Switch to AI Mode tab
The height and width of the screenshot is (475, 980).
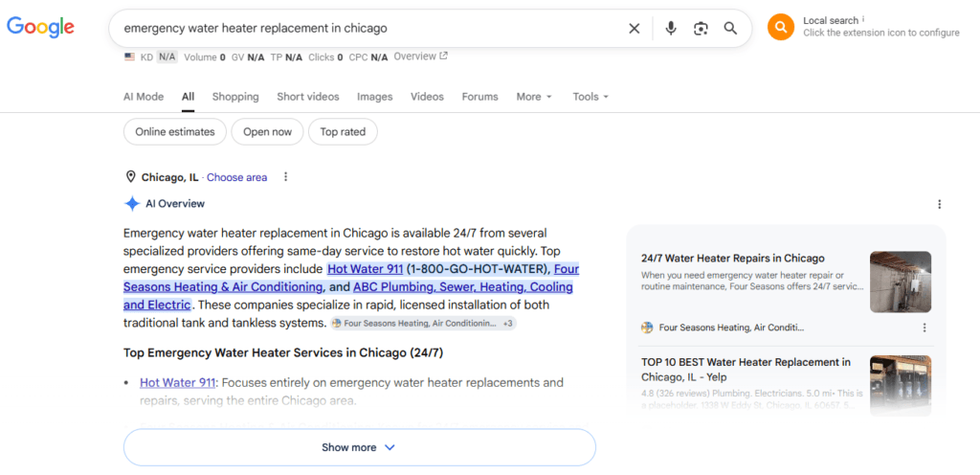(x=144, y=97)
